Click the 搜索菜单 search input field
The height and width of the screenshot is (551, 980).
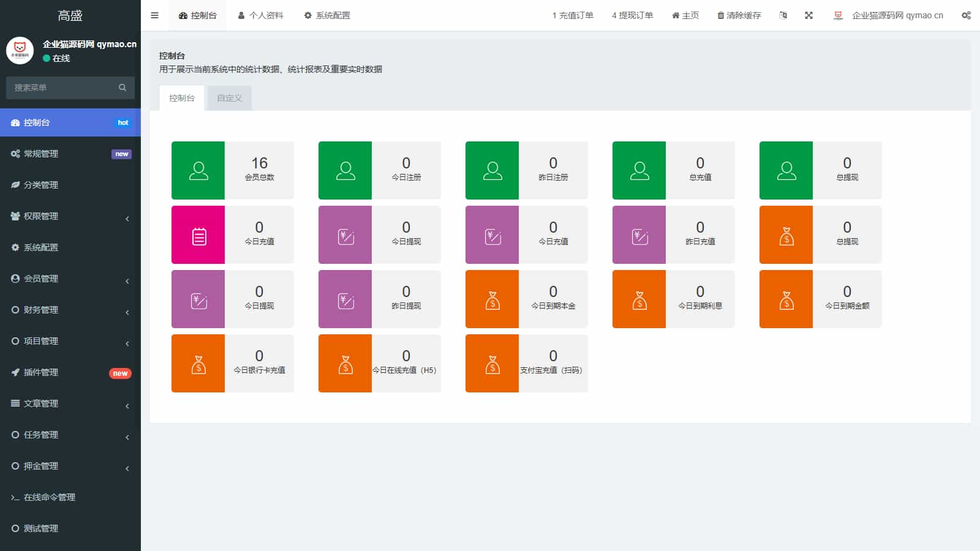click(x=61, y=88)
